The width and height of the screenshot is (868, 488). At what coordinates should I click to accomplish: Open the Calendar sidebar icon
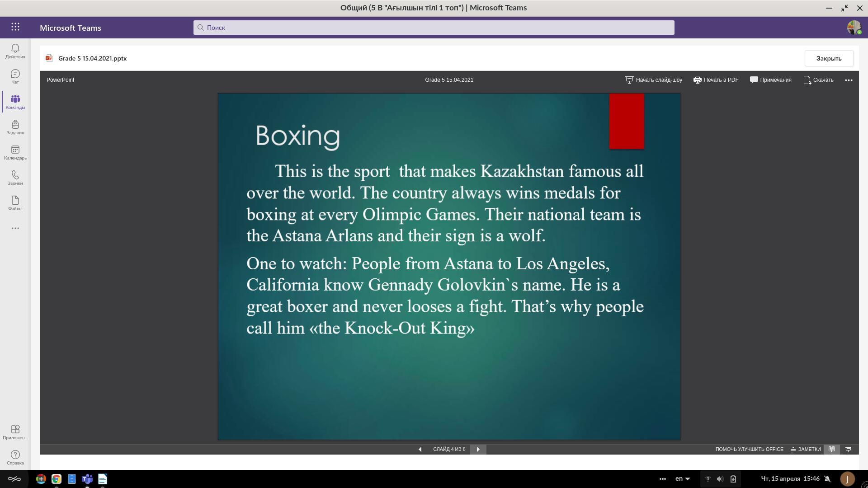(15, 152)
